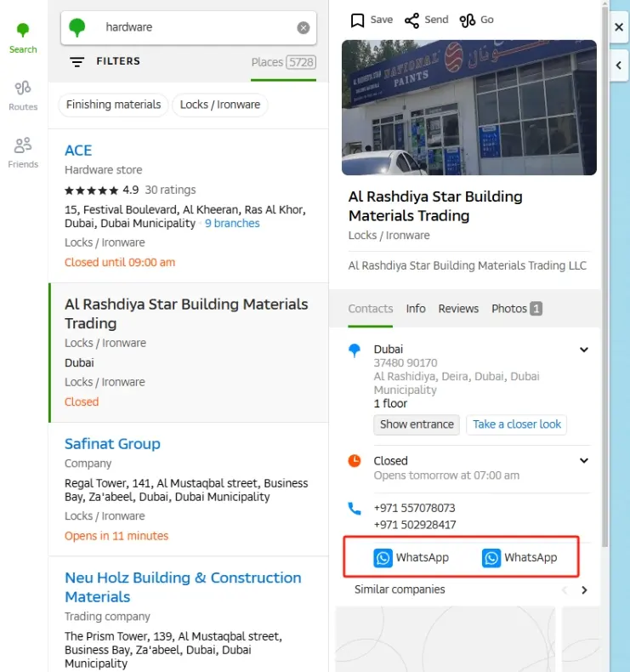This screenshot has width=630, height=672.
Task: Open the first WhatsApp contact button
Action: coord(411,558)
